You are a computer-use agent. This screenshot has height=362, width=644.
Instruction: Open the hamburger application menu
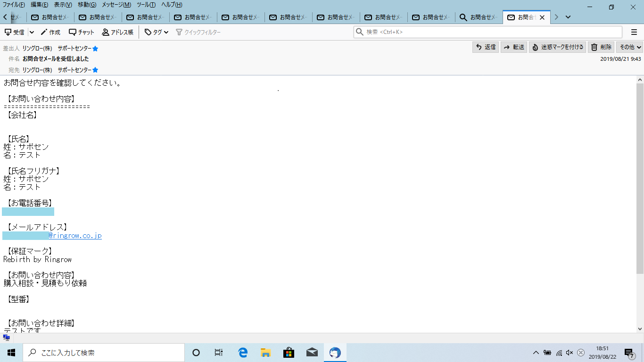pos(634,32)
